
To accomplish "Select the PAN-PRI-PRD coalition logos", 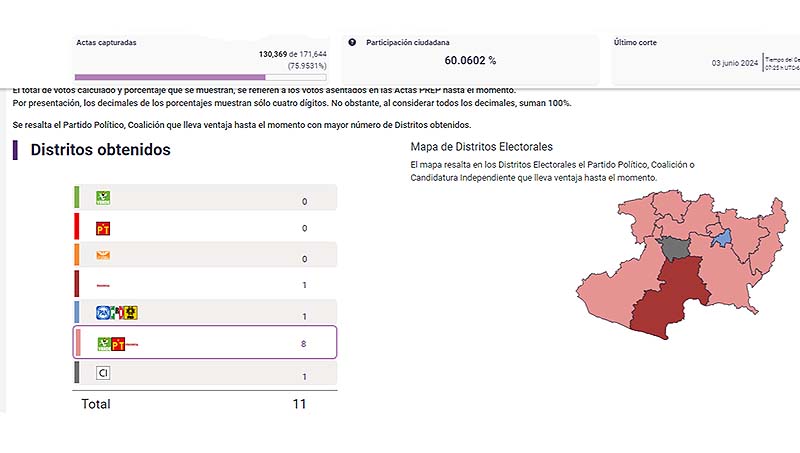I will pyautogui.click(x=116, y=313).
